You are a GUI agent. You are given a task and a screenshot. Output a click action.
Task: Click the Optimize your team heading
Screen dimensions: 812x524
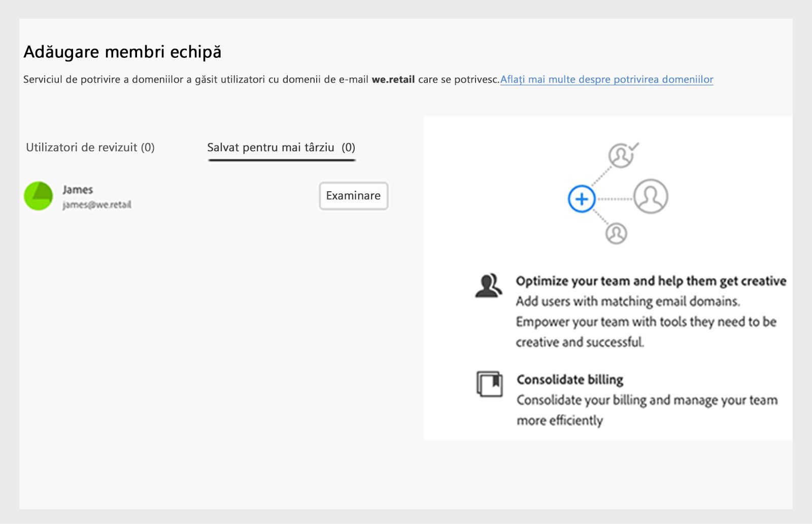coord(651,281)
